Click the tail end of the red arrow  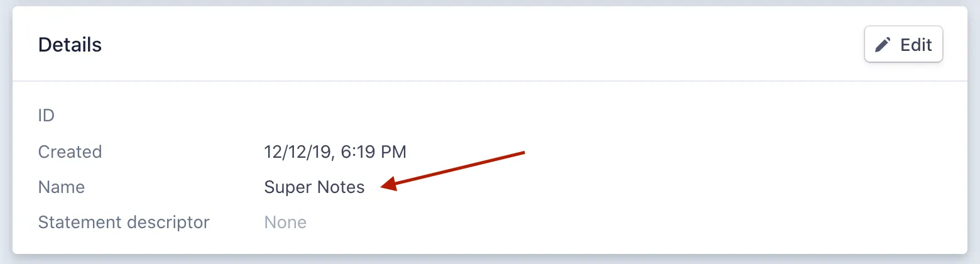coord(521,153)
